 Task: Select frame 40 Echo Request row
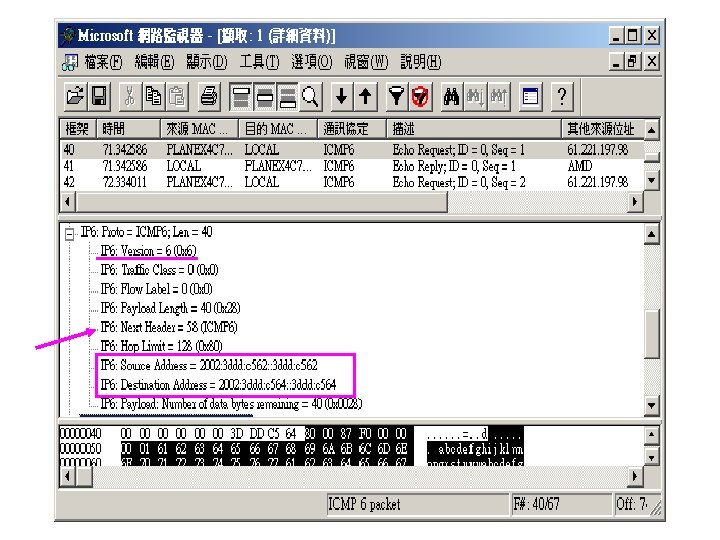[x=352, y=150]
